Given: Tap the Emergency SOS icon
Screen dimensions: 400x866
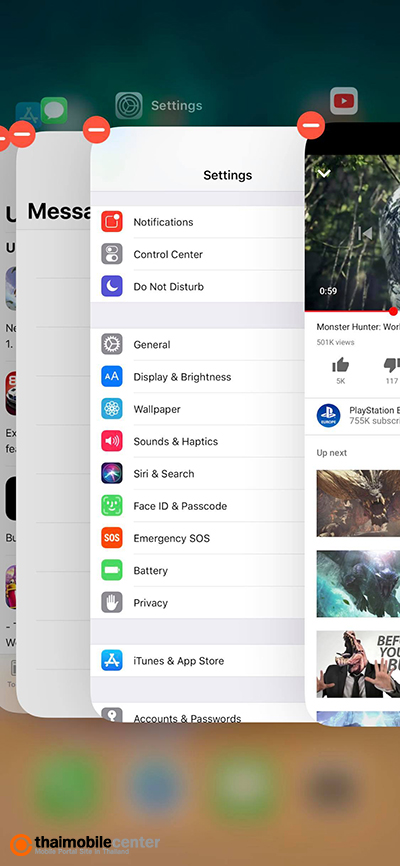Looking at the screenshot, I should click(x=112, y=538).
